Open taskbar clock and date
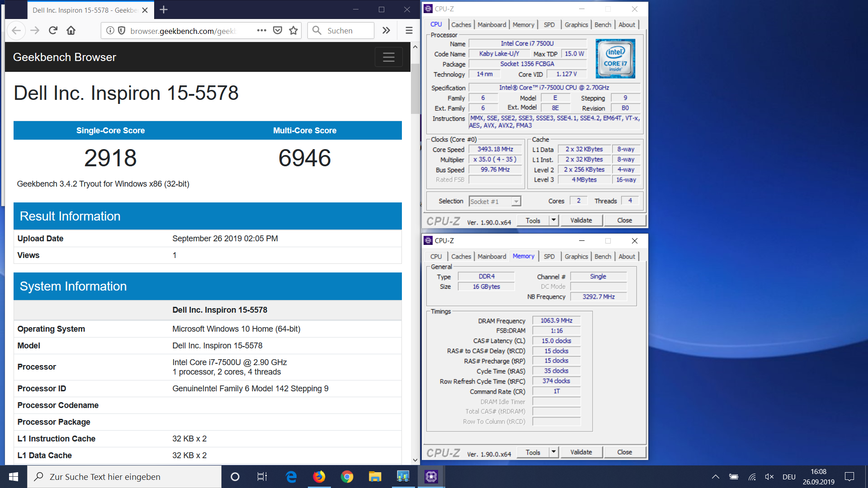This screenshot has height=488, width=868. click(819, 477)
